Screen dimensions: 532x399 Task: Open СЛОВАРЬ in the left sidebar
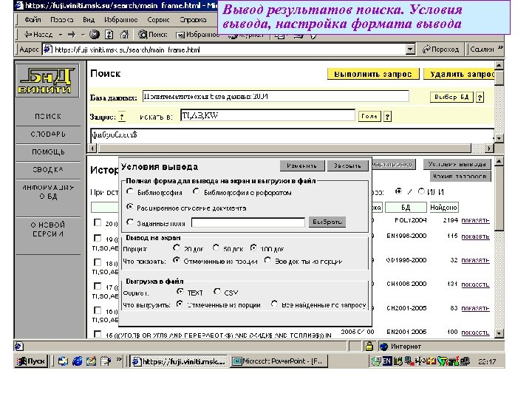click(x=48, y=134)
